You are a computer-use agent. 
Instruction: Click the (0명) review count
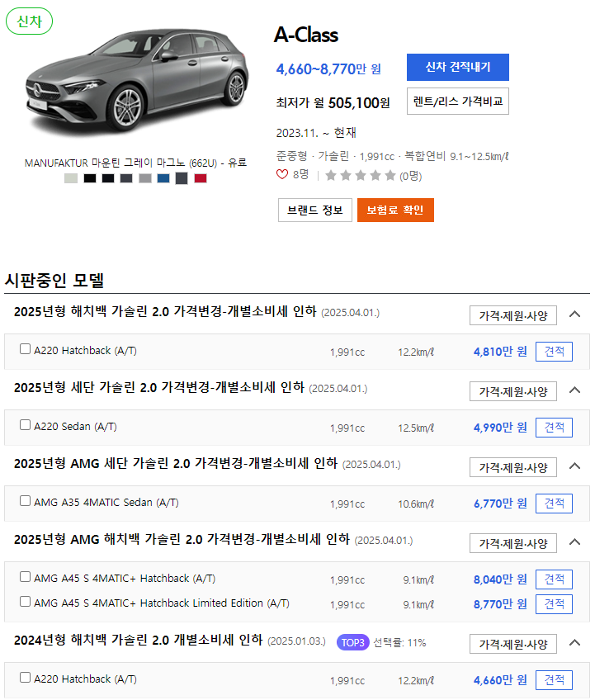[x=411, y=176]
